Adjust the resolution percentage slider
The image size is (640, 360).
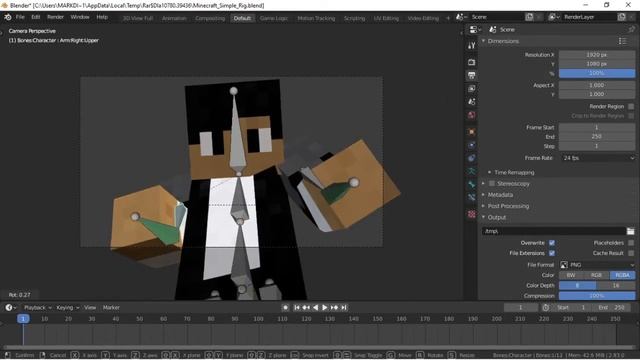click(x=597, y=73)
